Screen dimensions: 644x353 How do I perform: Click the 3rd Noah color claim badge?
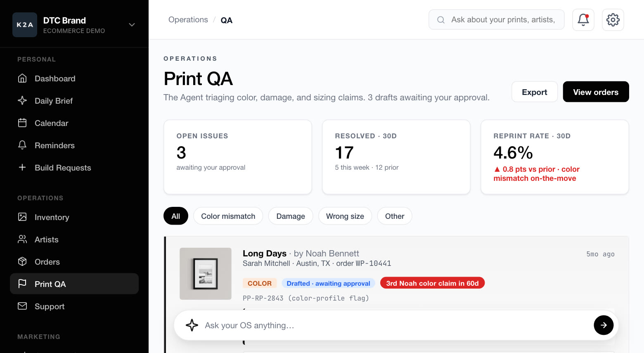[x=432, y=283]
